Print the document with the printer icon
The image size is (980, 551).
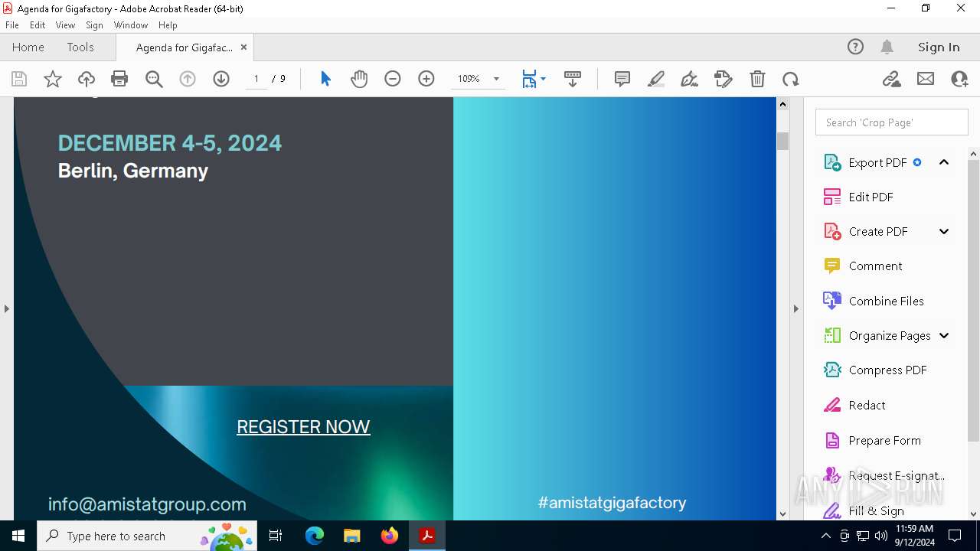[119, 79]
